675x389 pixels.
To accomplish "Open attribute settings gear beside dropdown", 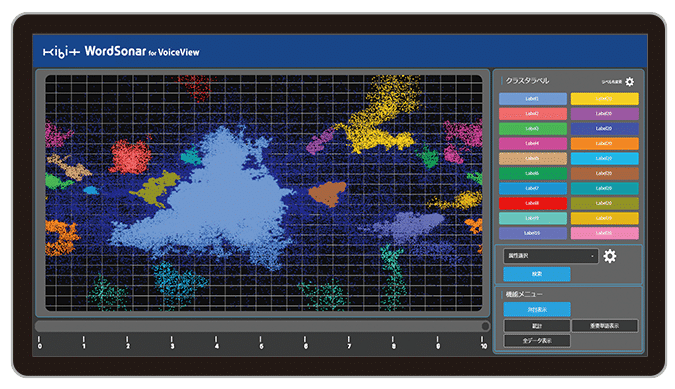I will [x=610, y=256].
